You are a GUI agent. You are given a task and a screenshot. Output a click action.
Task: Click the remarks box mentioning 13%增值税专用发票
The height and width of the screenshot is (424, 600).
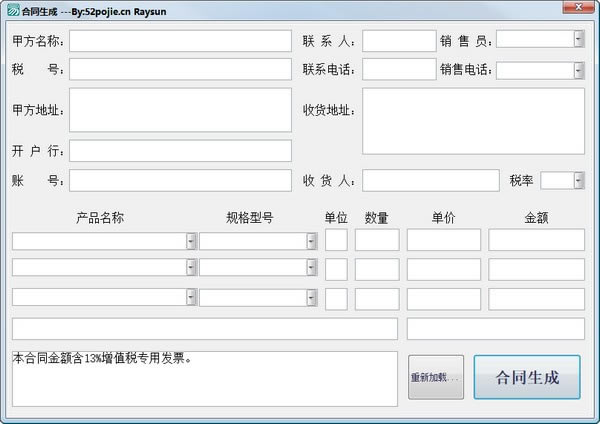click(x=204, y=379)
